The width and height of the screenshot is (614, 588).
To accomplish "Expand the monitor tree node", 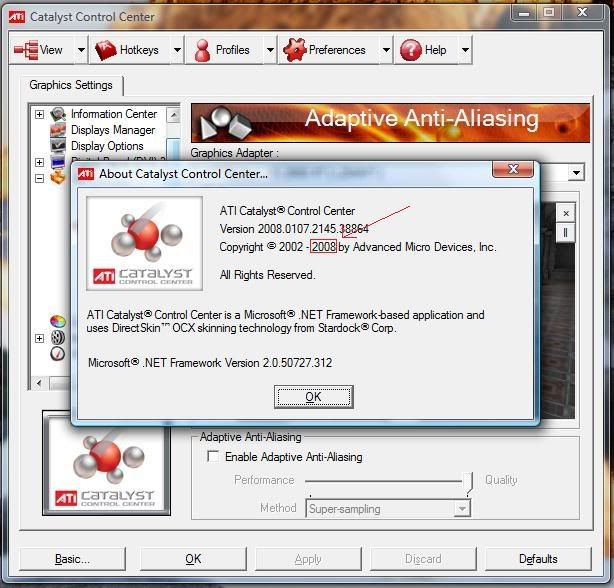I will [39, 162].
